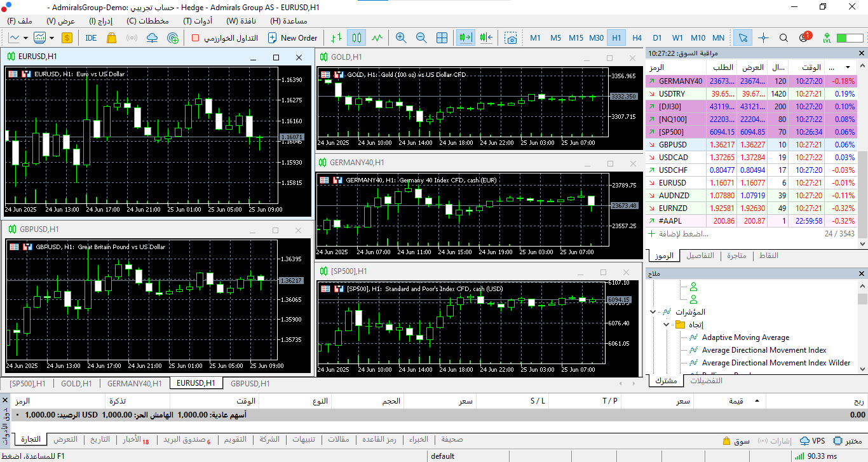Click the Navigator scrollbar down arrow
The width and height of the screenshot is (868, 462).
pos(862,370)
